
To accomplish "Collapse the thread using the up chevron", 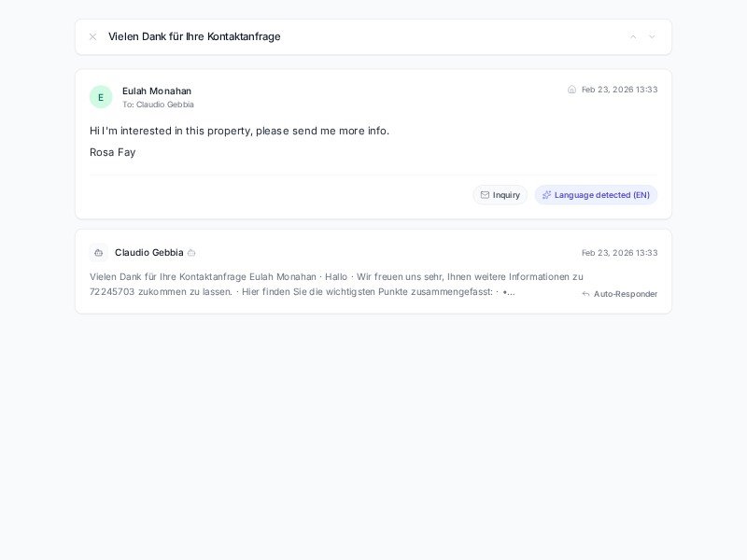I will coord(634,36).
